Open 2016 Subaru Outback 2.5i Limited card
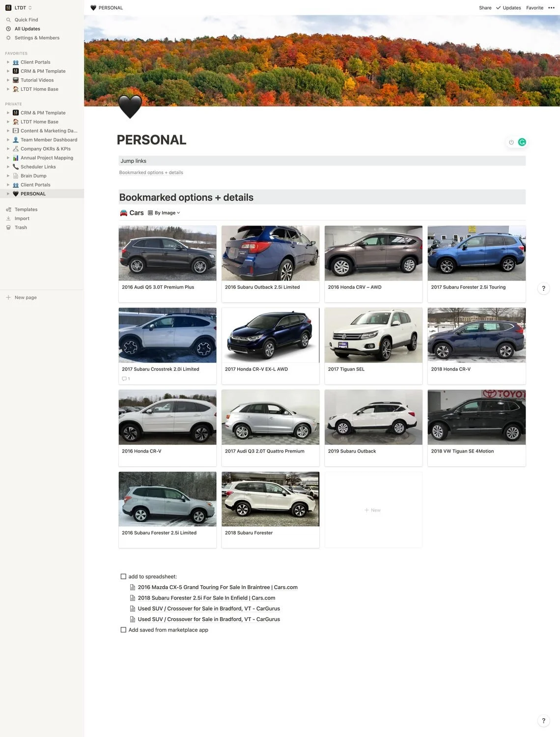This screenshot has width=560, height=737. 270,264
